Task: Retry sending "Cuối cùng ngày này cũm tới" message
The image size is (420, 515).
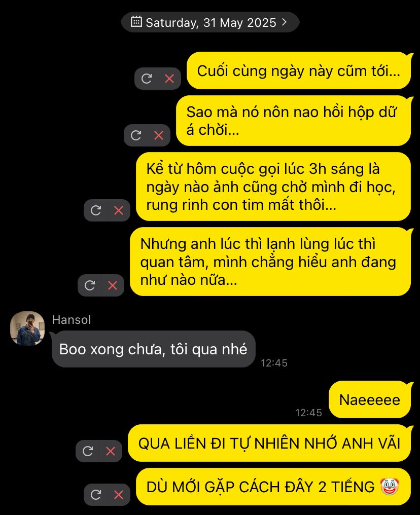Action: [146, 79]
